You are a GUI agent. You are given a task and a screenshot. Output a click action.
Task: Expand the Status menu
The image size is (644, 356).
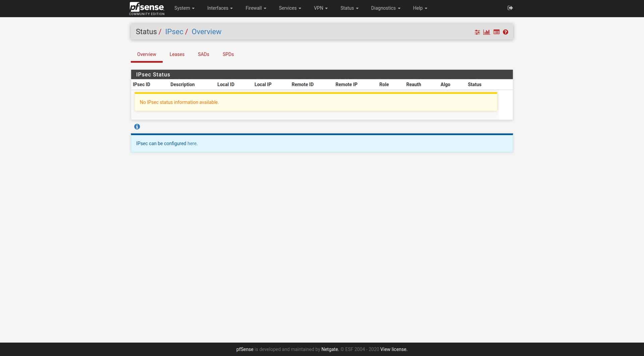pos(349,8)
